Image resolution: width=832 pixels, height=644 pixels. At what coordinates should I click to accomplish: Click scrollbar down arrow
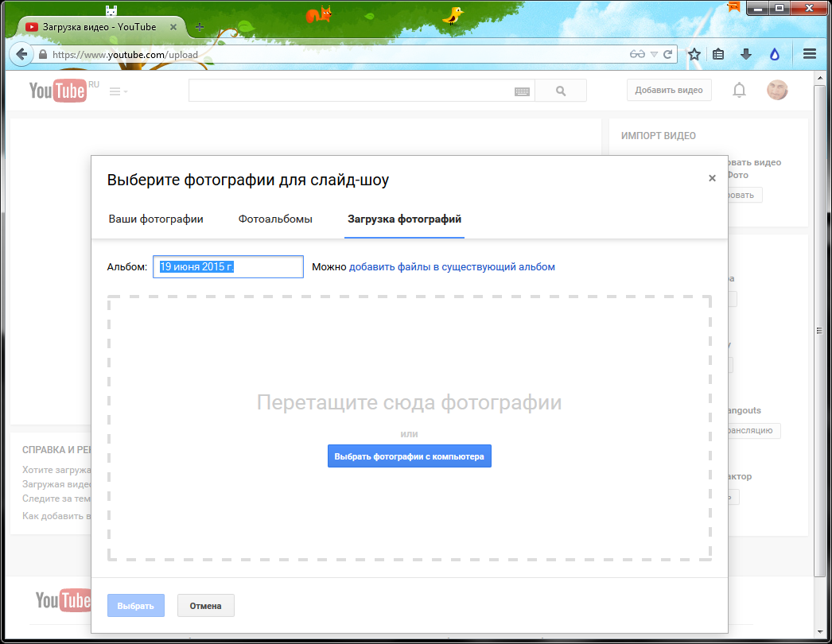820,632
